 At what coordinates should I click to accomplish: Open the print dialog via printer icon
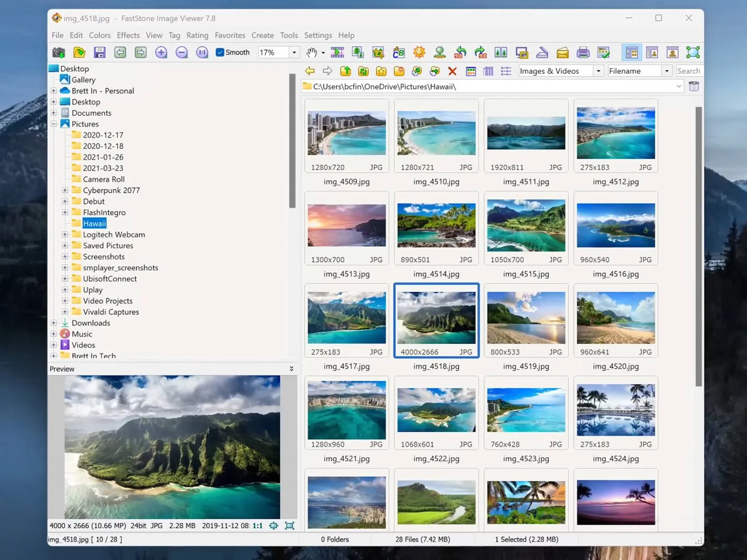(x=583, y=52)
